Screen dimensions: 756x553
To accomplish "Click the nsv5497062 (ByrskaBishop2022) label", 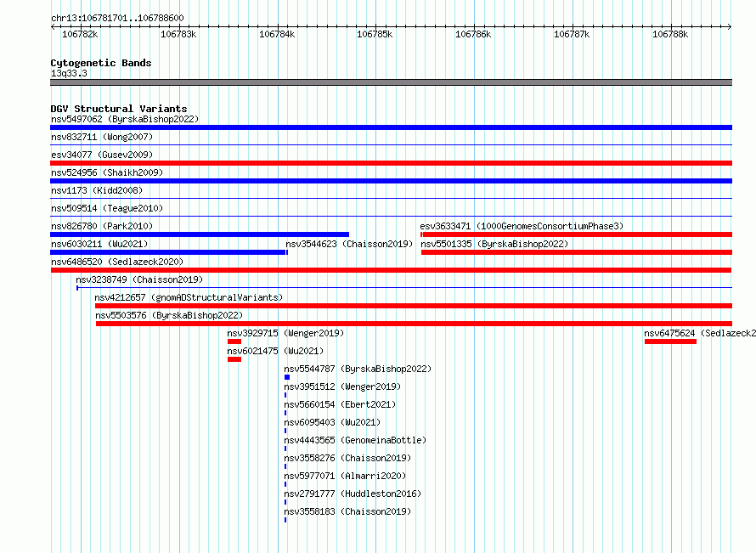I will pyautogui.click(x=125, y=119).
